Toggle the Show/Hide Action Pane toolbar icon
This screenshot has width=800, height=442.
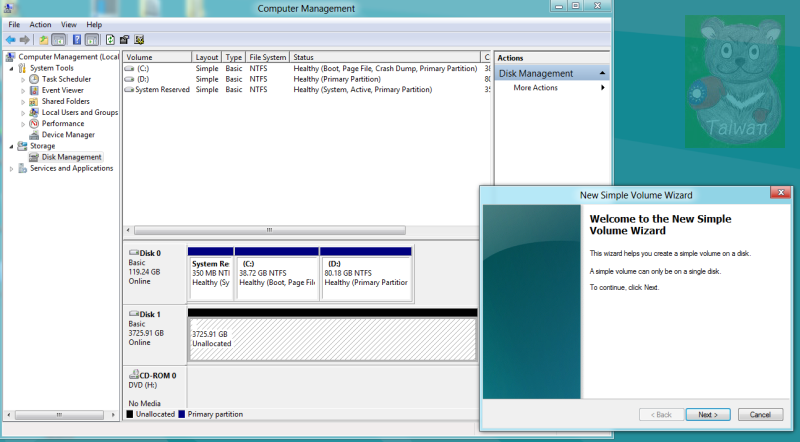pos(92,40)
